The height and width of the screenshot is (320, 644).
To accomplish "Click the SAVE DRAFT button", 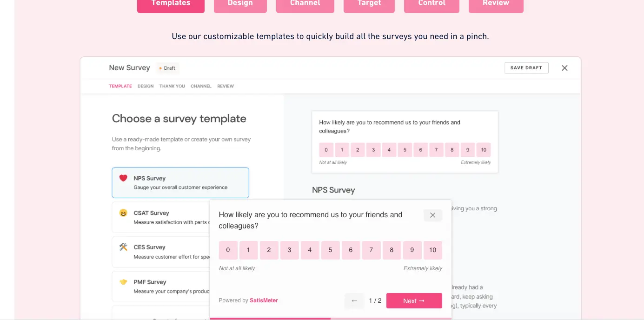I will point(526,68).
